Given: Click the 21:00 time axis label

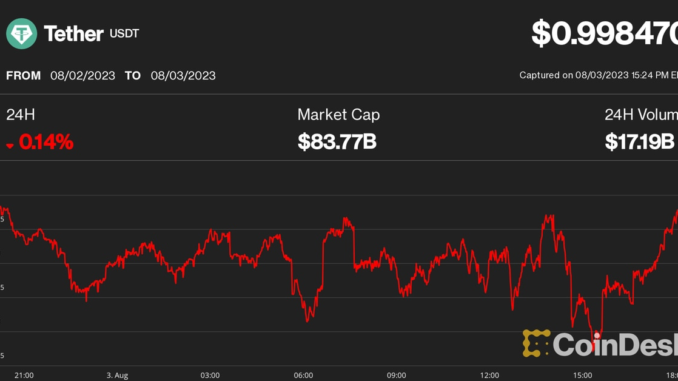Looking at the screenshot, I should point(24,375).
